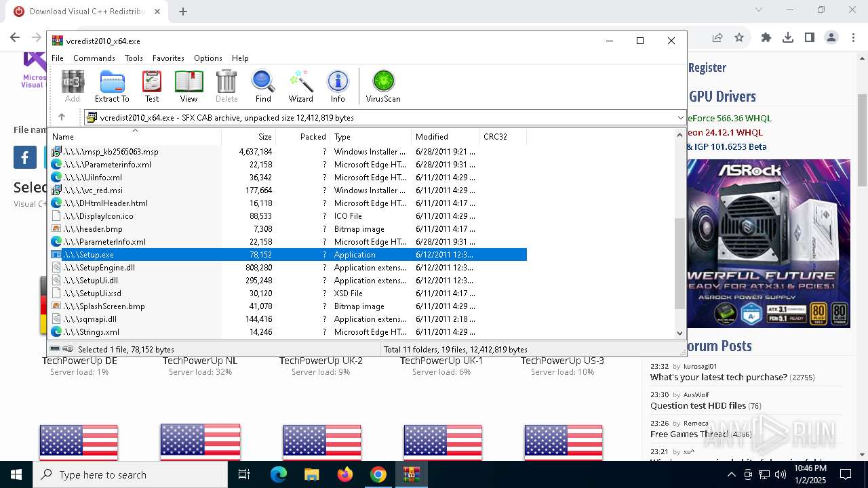Sort the list by Packed column
This screenshot has width=868, height=488.
point(302,136)
